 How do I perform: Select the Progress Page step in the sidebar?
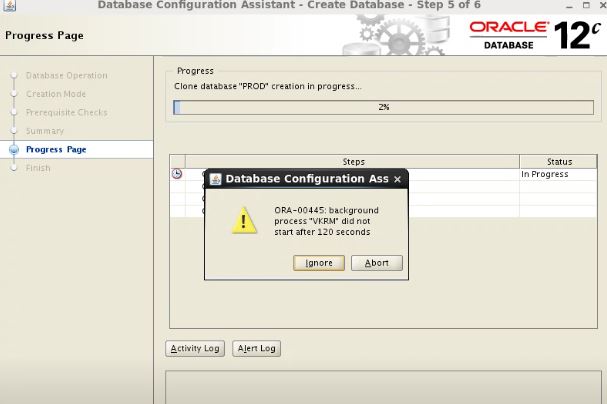pos(56,149)
